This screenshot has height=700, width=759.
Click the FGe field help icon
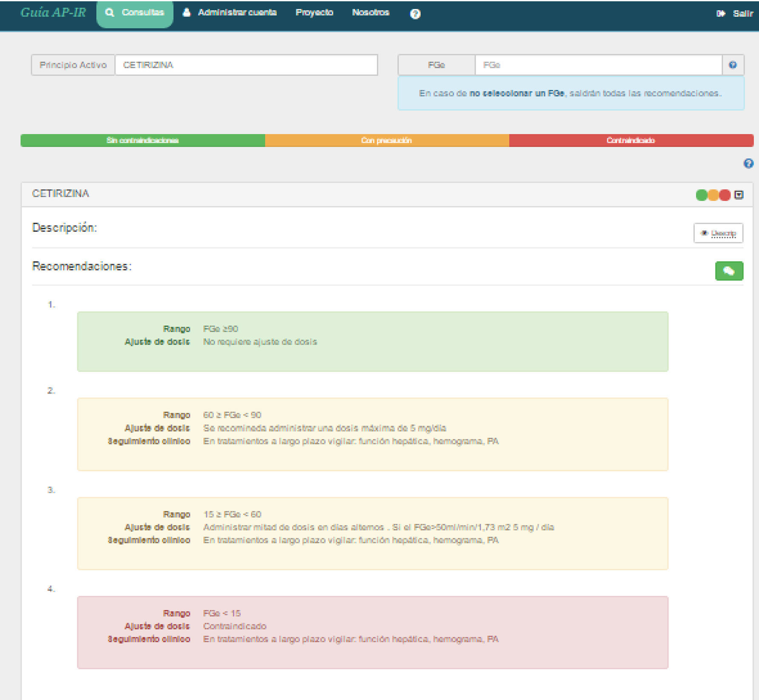pos(733,65)
